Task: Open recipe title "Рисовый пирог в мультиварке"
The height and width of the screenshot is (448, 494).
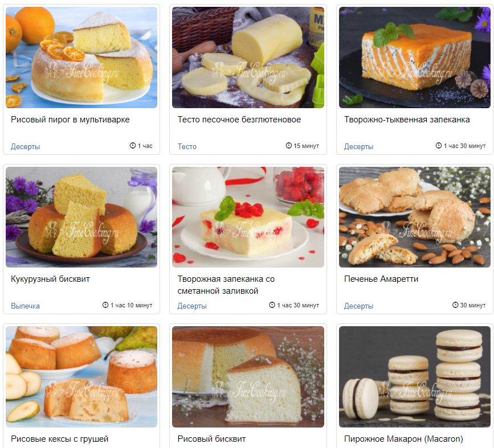Action: click(70, 120)
